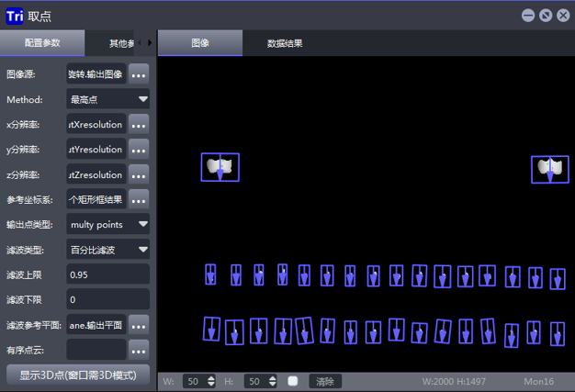The image size is (575, 392).
Task: Select the 其他参数 tab
Action: click(119, 43)
